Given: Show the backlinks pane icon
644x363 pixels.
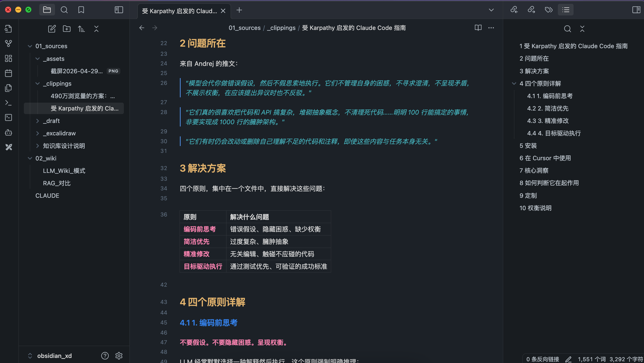Looking at the screenshot, I should (514, 10).
